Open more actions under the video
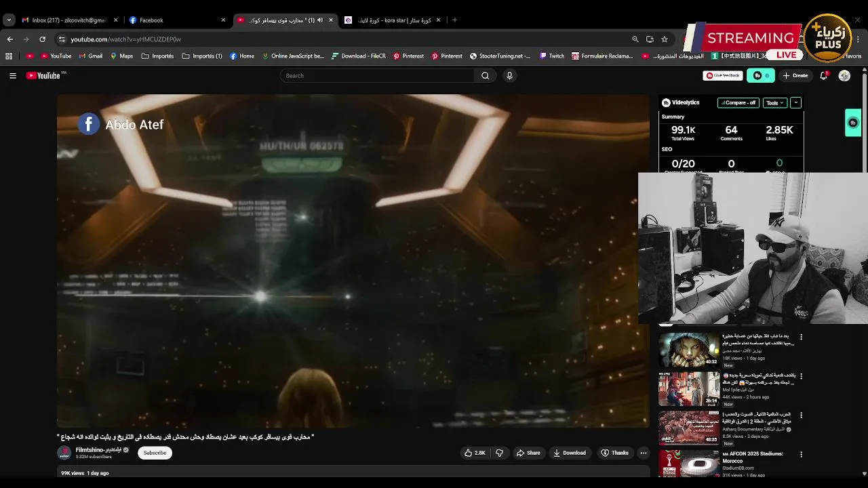This screenshot has height=488, width=868. [x=644, y=453]
